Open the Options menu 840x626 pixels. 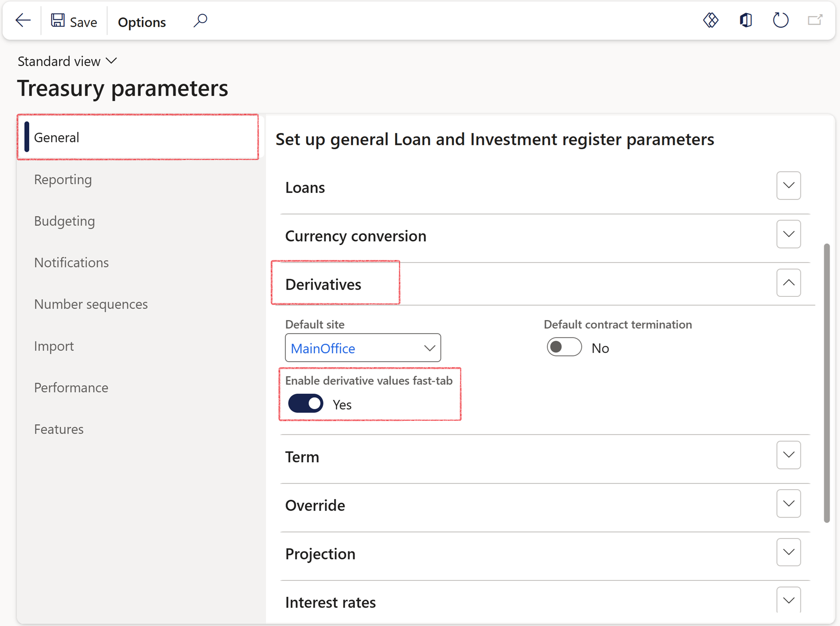pyautogui.click(x=141, y=22)
